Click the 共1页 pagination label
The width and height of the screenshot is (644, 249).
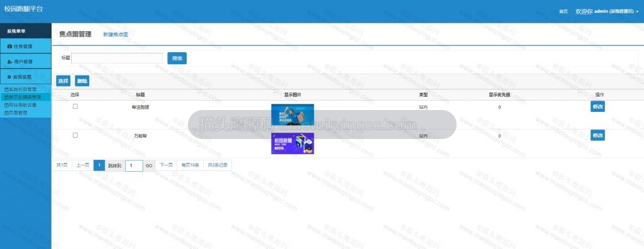tap(62, 165)
